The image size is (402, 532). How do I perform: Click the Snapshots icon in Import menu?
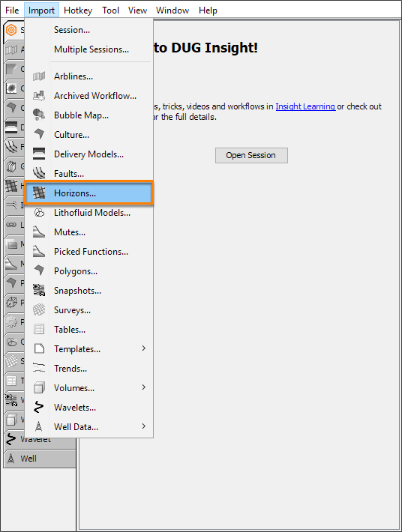coord(39,291)
